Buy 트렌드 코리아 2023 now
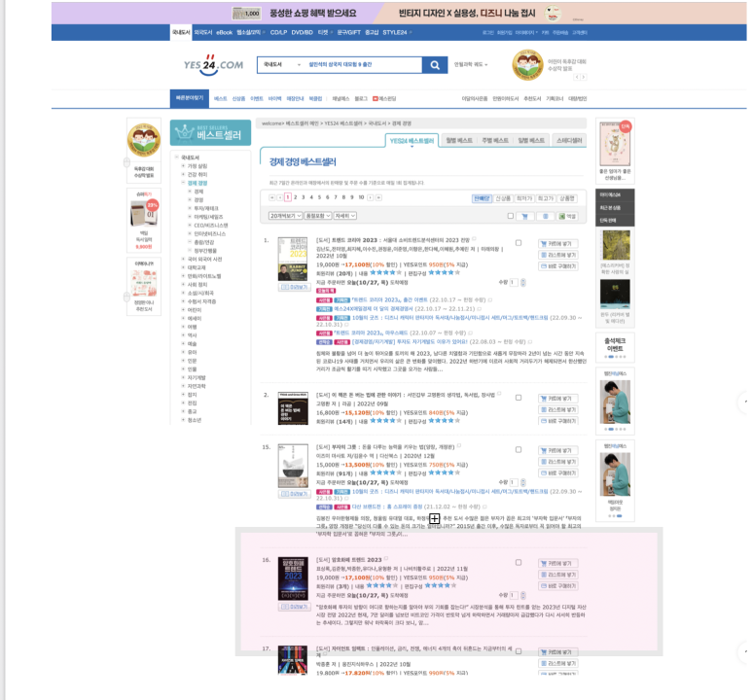This screenshot has height=700, width=752. [558, 266]
